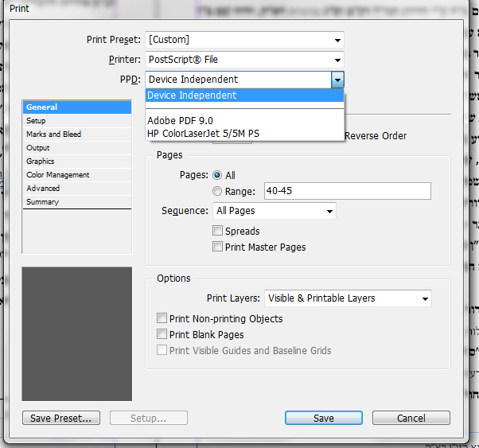Click the page range input field
The image size is (479, 448).
[348, 191]
